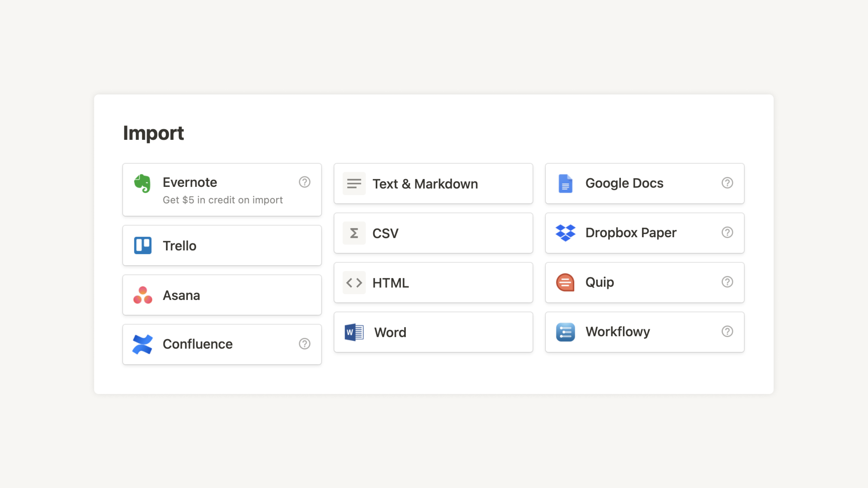Select the Workflowy import icon

[x=565, y=331]
